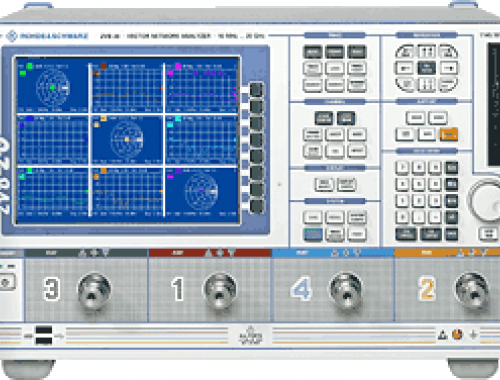Select the red Port 1 header strip

tap(210, 253)
